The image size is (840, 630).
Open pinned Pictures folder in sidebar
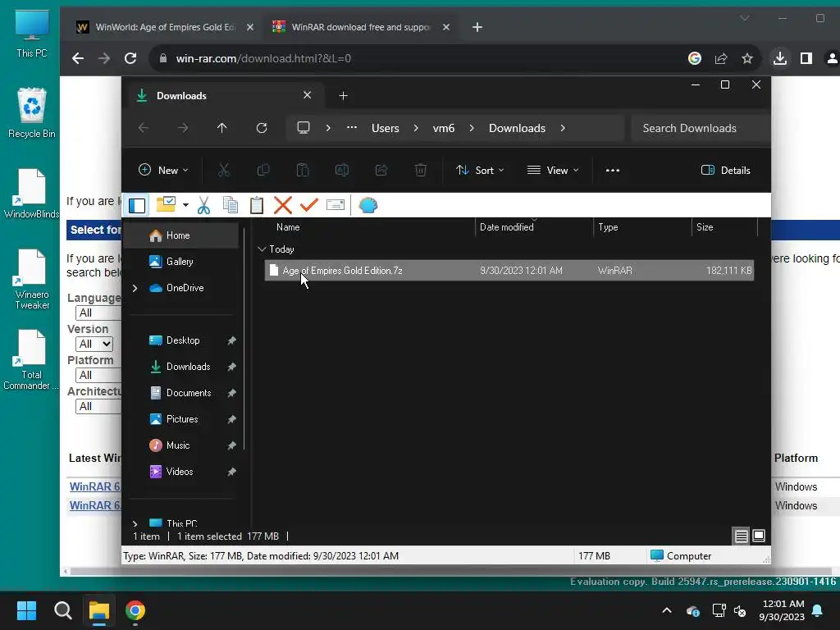click(181, 419)
